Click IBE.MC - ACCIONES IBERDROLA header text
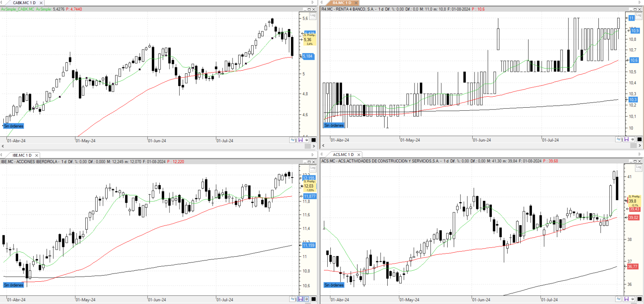Image resolution: width=644 pixels, height=304 pixels. 29,162
